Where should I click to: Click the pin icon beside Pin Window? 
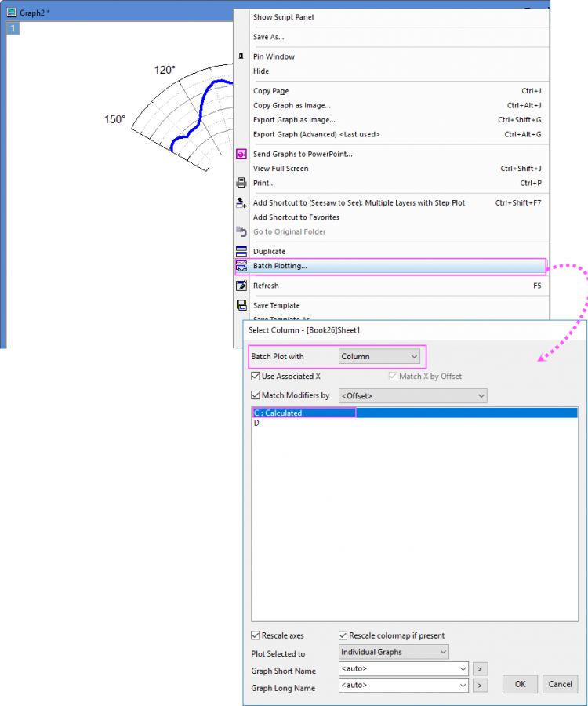point(241,56)
